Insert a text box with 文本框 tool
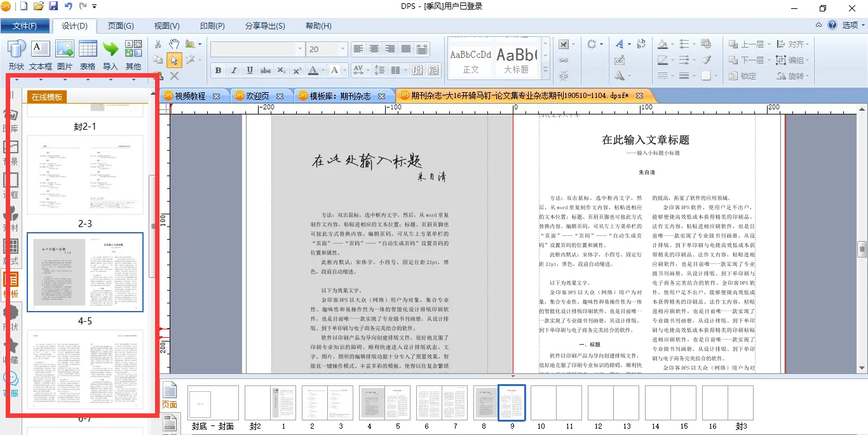Viewport: 868px width, 435px height. coord(40,55)
